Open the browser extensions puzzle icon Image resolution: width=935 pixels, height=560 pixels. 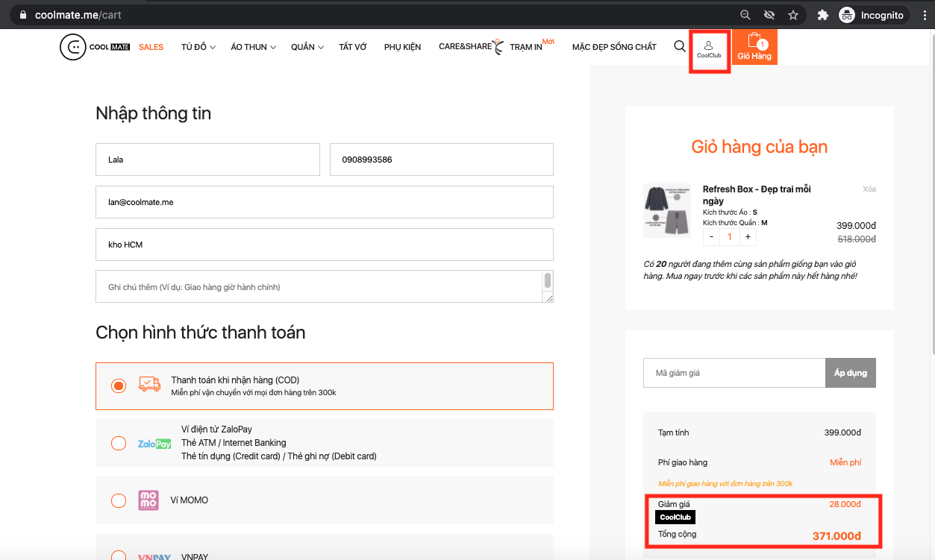pyautogui.click(x=823, y=15)
